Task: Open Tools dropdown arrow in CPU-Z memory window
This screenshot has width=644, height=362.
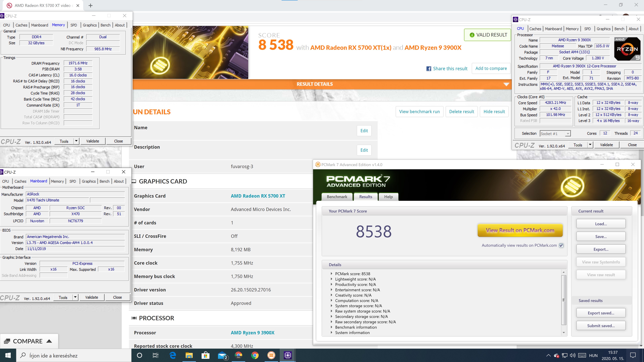Action: tap(76, 141)
